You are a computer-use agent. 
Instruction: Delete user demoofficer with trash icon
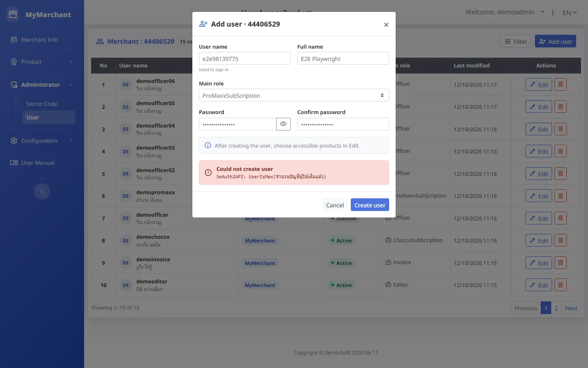[561, 218]
